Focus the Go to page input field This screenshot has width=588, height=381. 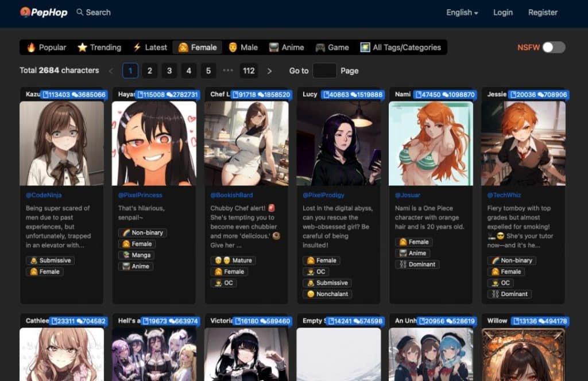tap(324, 71)
